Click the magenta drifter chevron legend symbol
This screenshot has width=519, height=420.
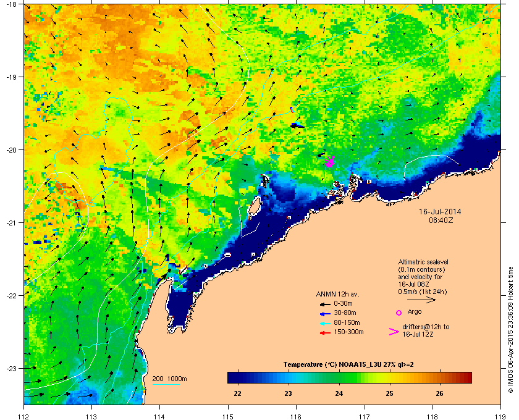click(x=394, y=332)
